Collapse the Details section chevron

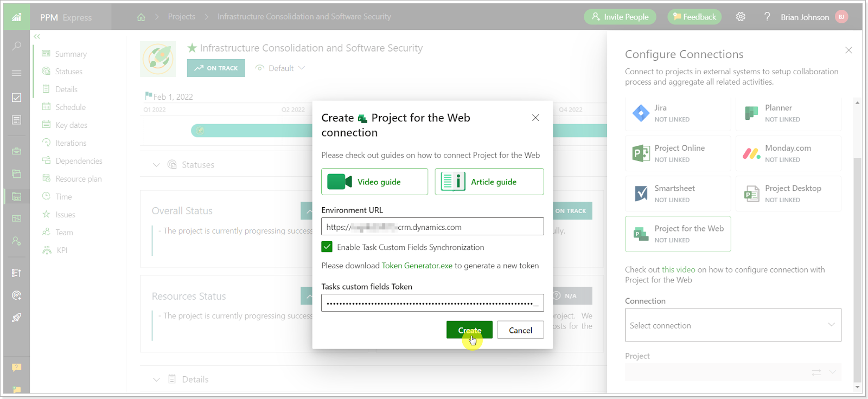pos(156,379)
